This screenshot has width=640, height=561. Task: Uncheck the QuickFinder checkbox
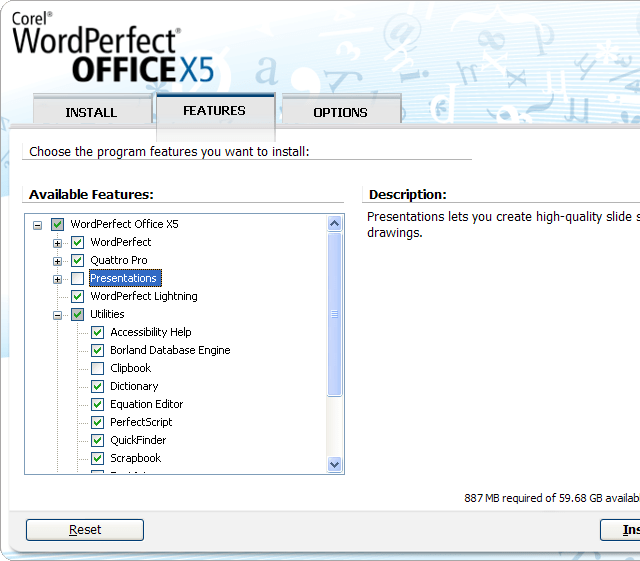98,440
